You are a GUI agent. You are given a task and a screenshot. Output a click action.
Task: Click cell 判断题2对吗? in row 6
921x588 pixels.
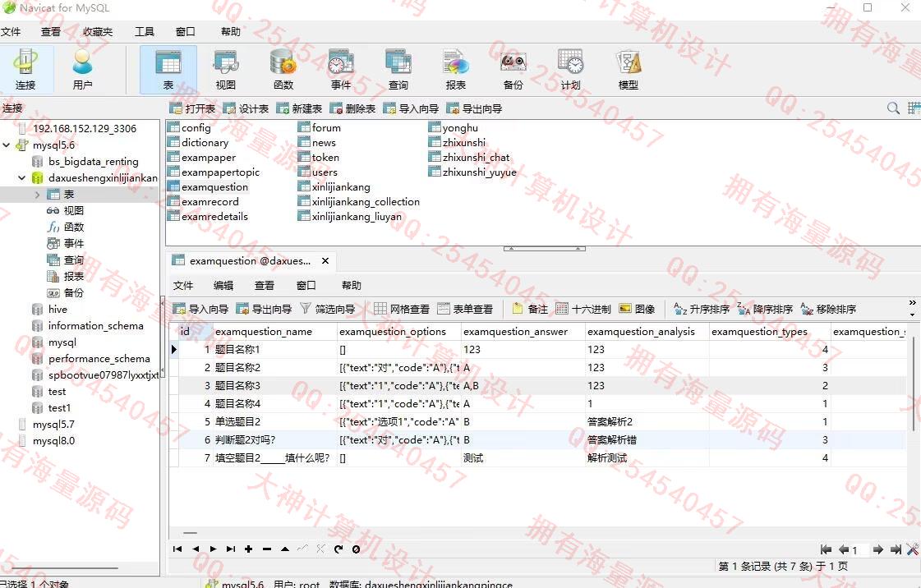point(275,440)
